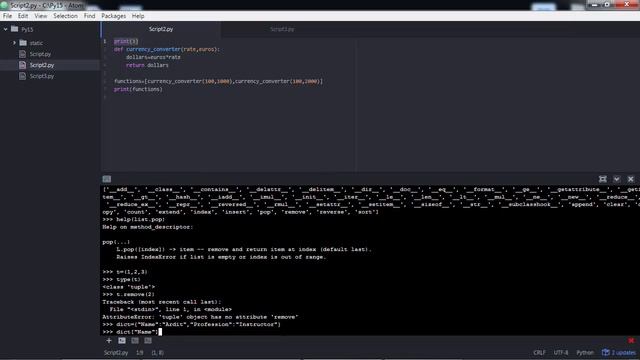Viewport: 640px width, 360px height.
Task: Click the functions=[currency_converter...] line
Action: tap(218, 81)
